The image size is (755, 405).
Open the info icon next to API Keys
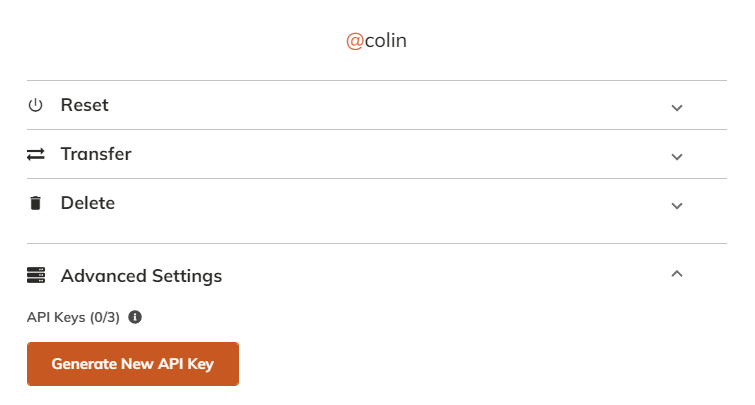[x=135, y=317]
